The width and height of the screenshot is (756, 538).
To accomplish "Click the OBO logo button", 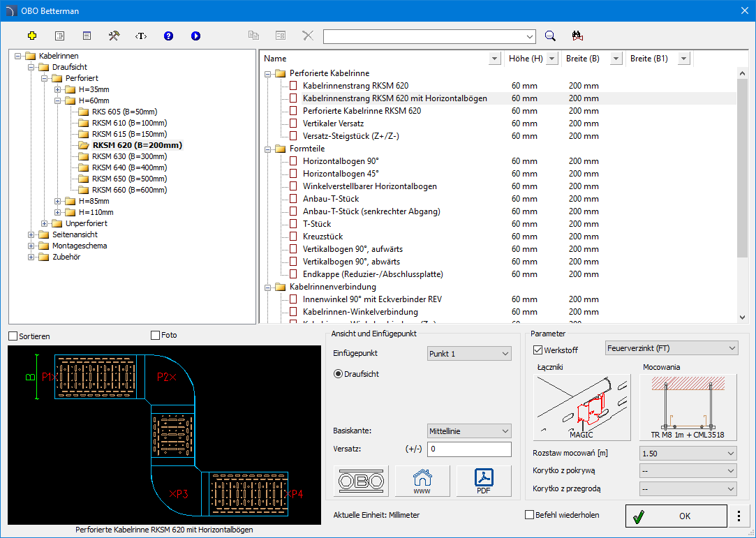I will click(x=361, y=481).
